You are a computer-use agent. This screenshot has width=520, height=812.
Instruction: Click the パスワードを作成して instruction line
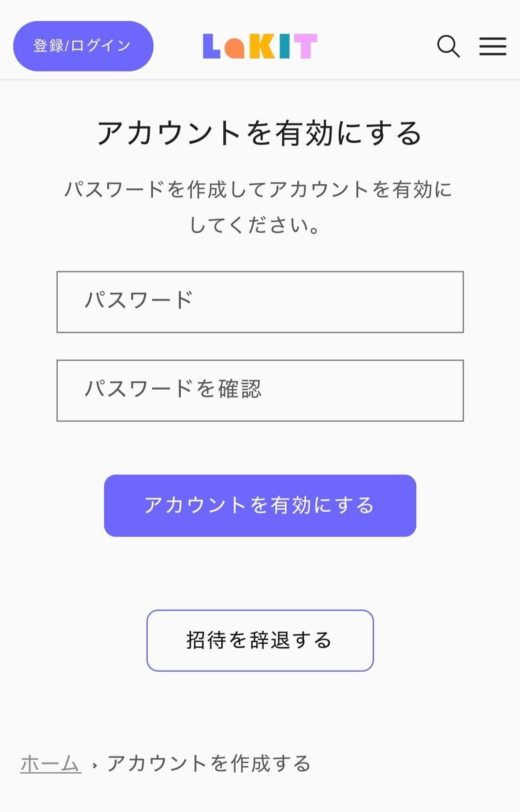click(258, 190)
